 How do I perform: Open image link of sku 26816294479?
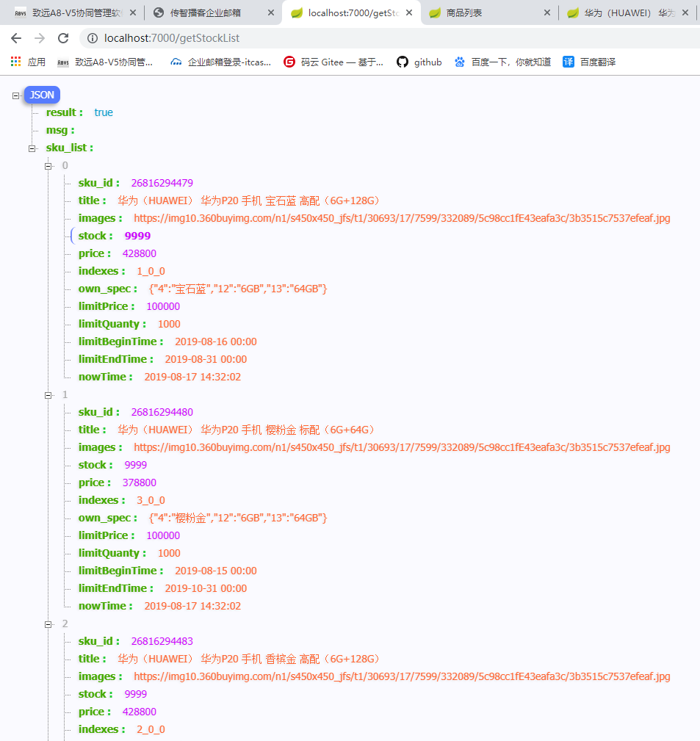402,218
